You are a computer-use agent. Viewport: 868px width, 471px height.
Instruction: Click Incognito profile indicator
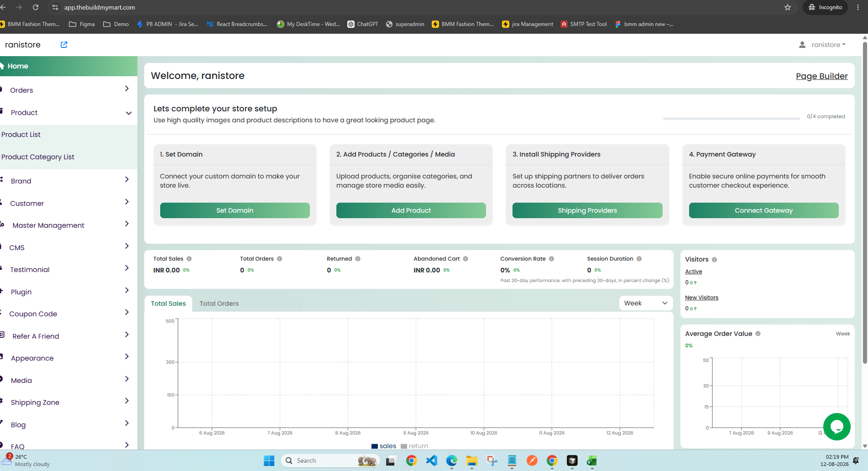tap(825, 7)
